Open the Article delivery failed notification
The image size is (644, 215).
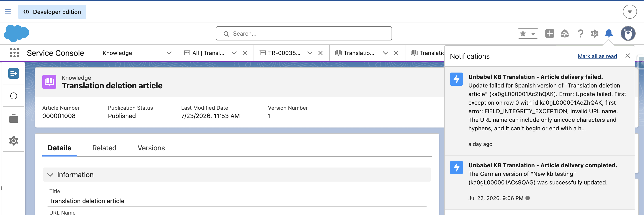point(539,111)
